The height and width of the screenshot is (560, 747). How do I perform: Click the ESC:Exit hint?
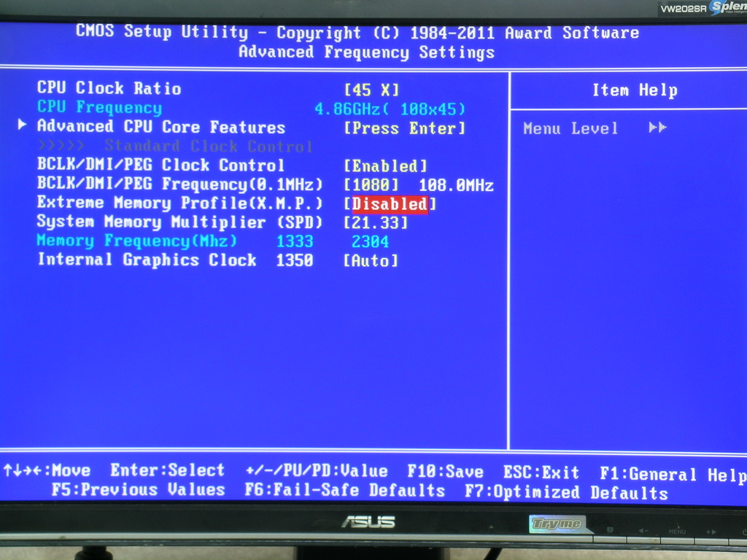(542, 472)
